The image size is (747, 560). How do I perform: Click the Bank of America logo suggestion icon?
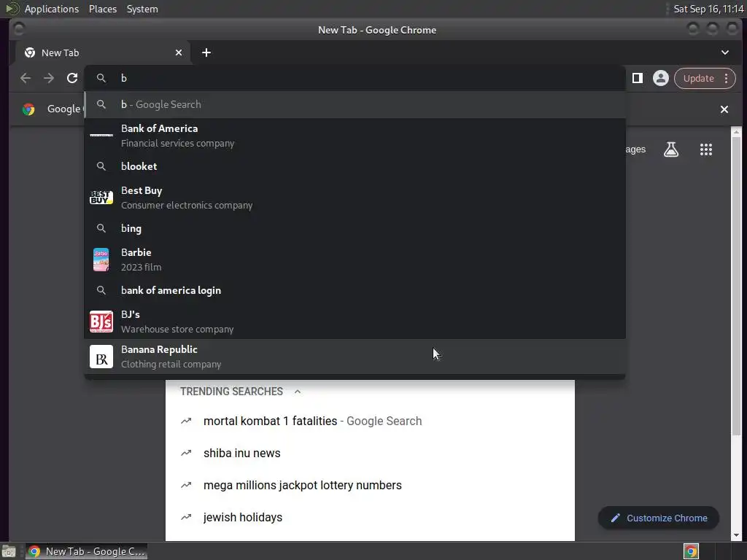coord(101,135)
